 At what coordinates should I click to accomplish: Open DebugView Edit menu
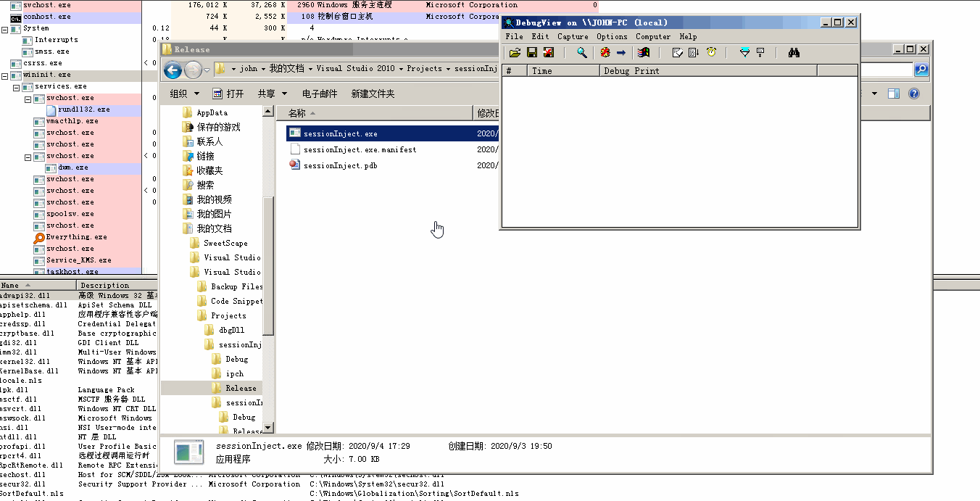pos(540,36)
